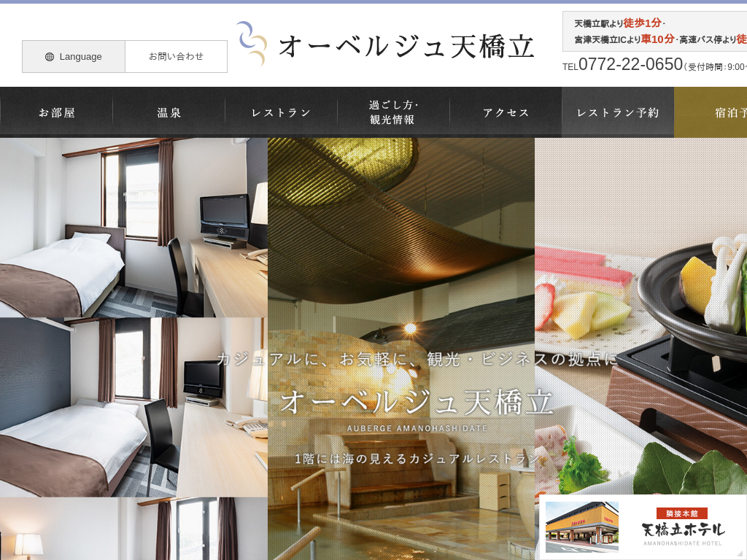Screen dimensions: 747x560
Task: Click the swirl logo next to オーベルジュ天橋立
Action: coord(251,44)
